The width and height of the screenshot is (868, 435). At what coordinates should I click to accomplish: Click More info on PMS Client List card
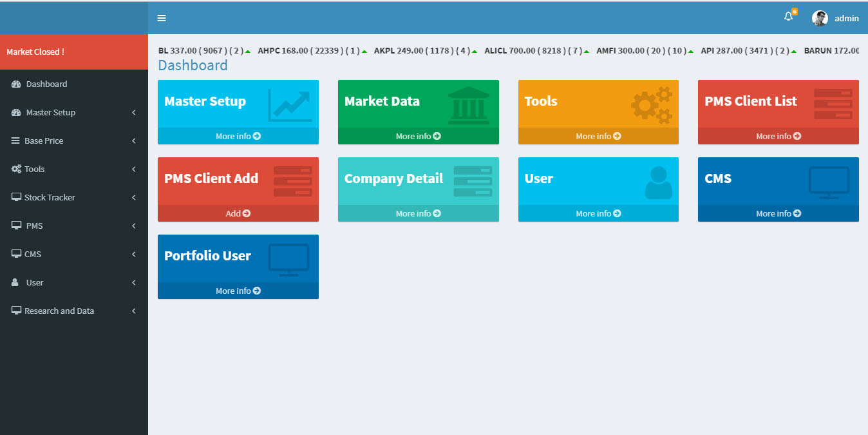pyautogui.click(x=778, y=136)
